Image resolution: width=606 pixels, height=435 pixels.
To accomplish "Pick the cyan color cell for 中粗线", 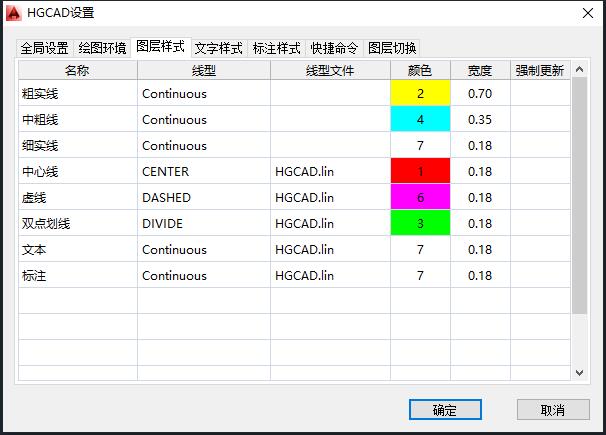I will tap(420, 120).
